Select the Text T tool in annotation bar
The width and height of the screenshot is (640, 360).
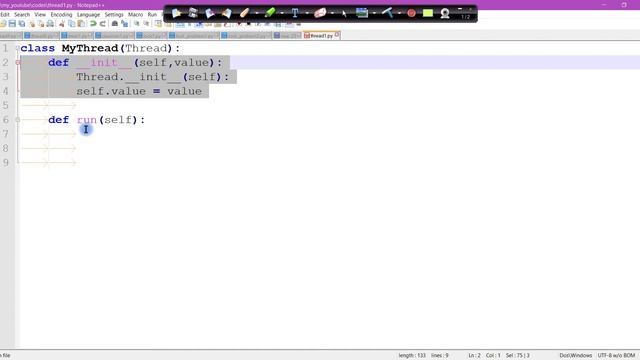click(295, 13)
